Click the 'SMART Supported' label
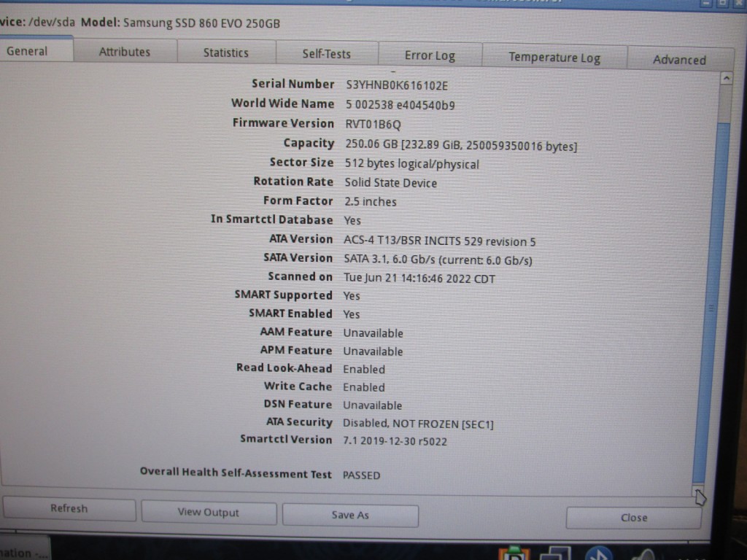747x560 pixels. coord(284,295)
